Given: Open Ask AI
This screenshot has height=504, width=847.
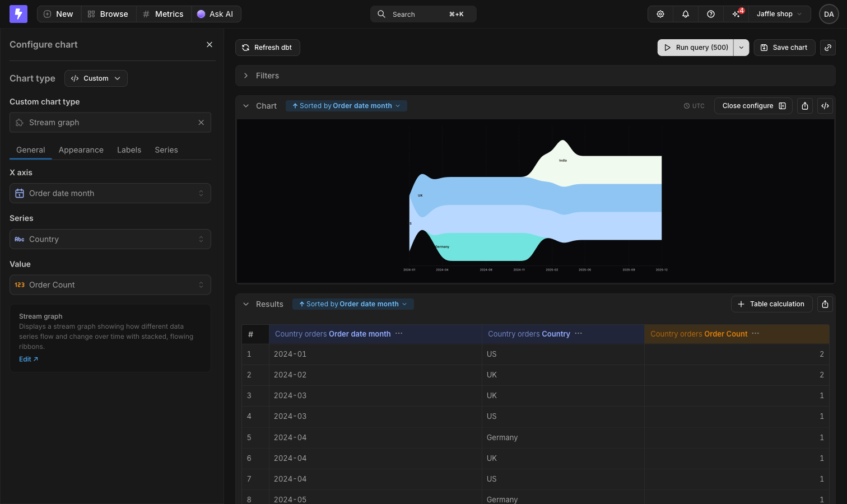Looking at the screenshot, I should pos(216,14).
